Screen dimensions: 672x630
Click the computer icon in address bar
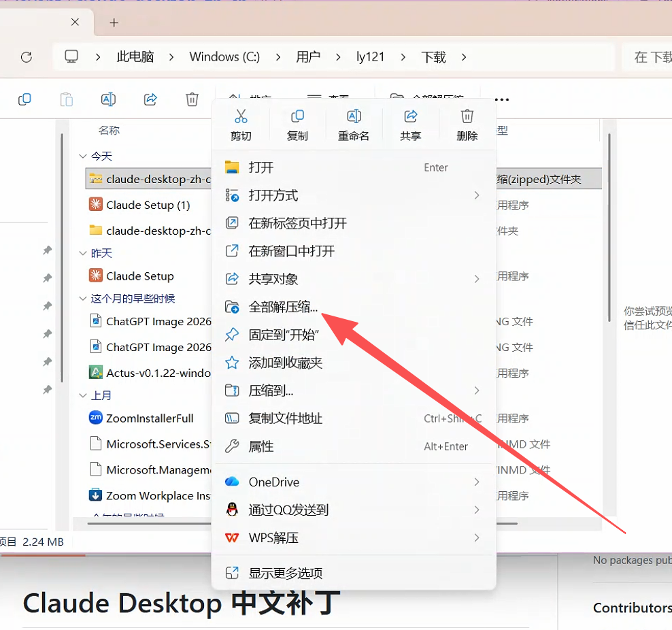pyautogui.click(x=71, y=56)
